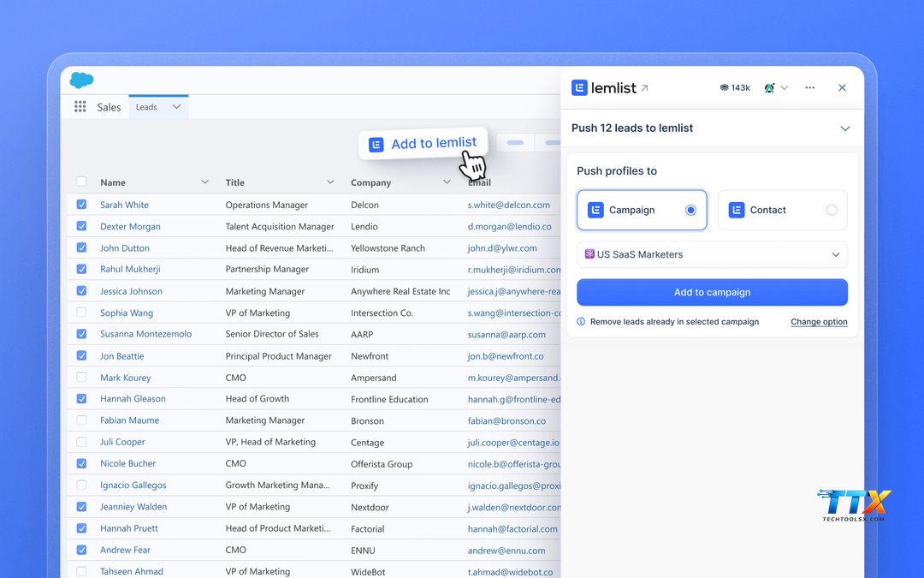Open the Title column sort chevron
The image size is (924, 578).
[330, 182]
